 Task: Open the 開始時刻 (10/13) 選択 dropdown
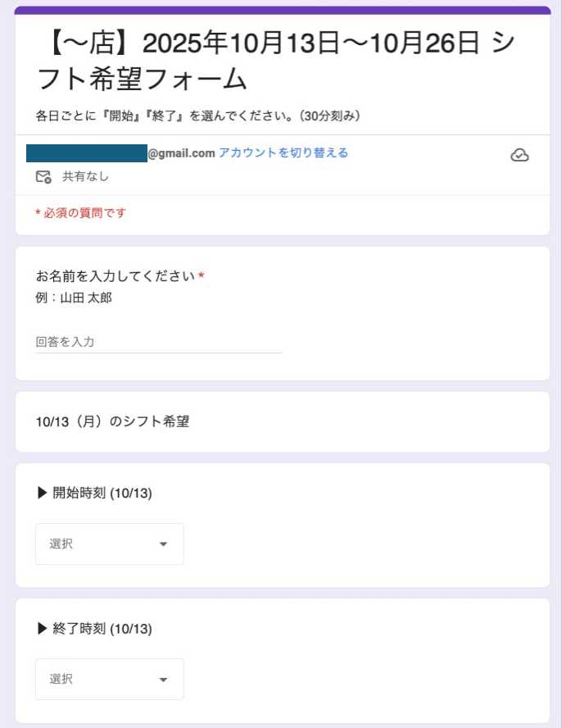[109, 544]
